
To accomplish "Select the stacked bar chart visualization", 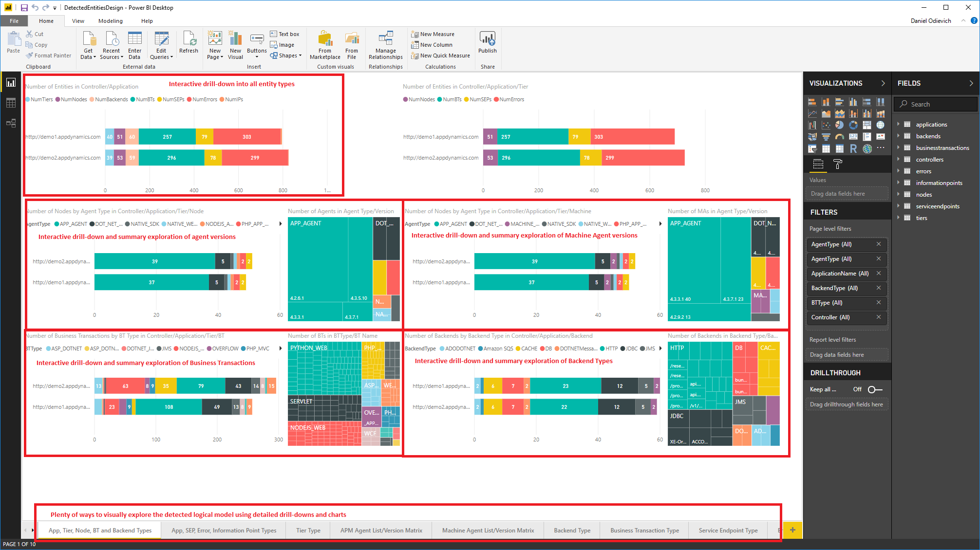I will [812, 102].
